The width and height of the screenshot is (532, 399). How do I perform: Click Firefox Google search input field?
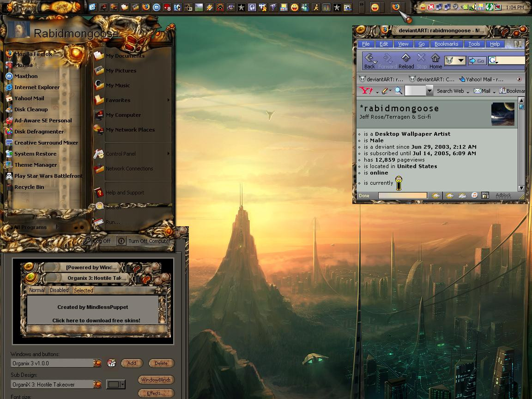(x=511, y=60)
